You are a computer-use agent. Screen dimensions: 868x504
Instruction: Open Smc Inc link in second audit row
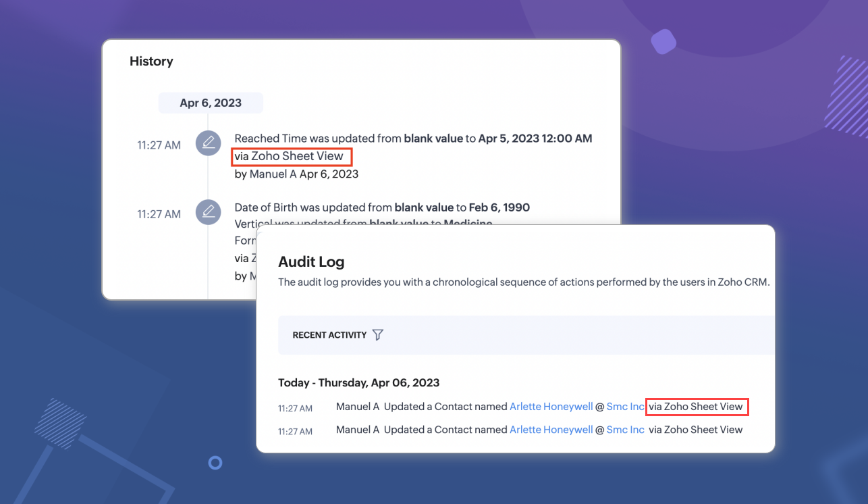coord(626,430)
